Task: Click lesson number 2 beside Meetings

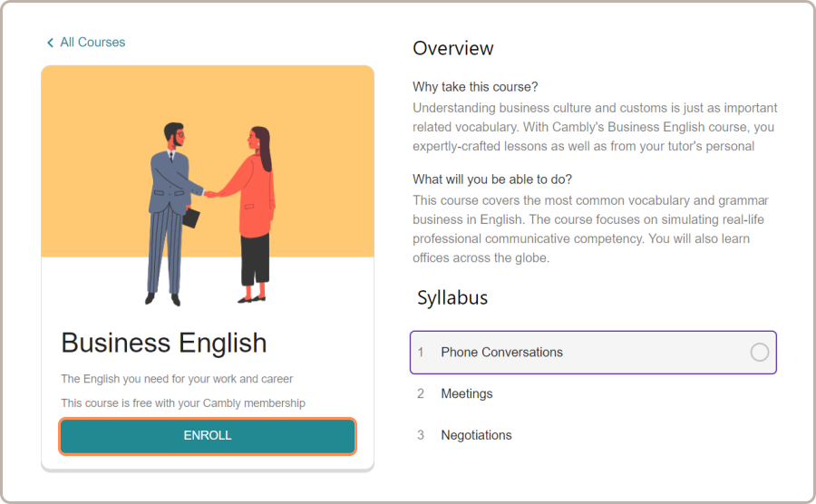Action: coord(421,393)
